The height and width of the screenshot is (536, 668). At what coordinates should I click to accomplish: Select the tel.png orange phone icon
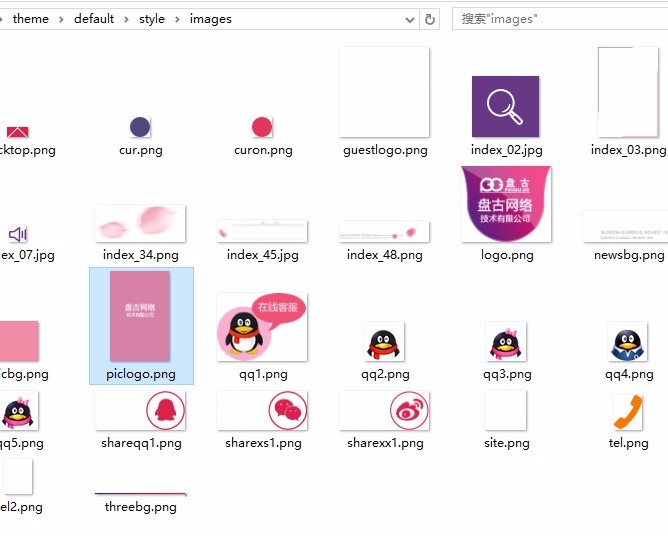[x=628, y=412]
